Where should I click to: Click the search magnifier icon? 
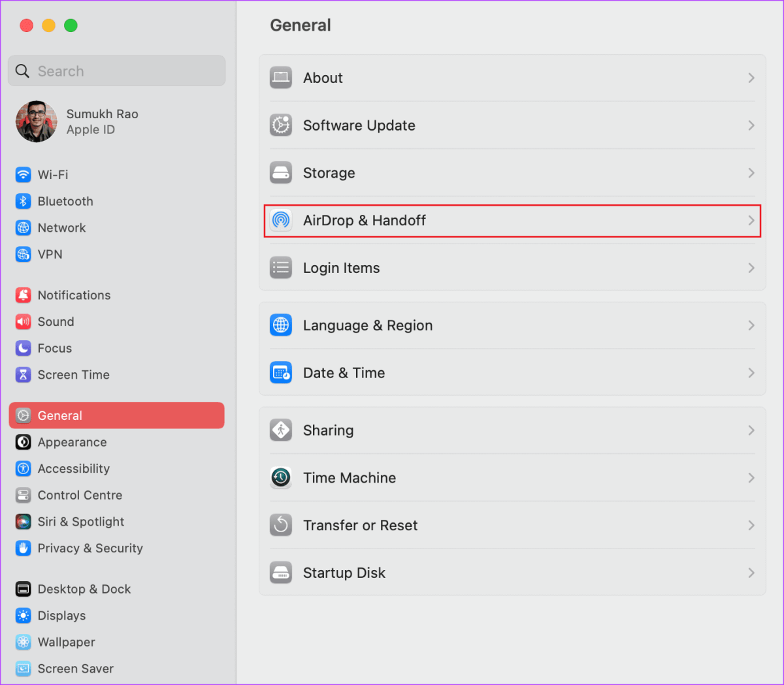pos(22,71)
